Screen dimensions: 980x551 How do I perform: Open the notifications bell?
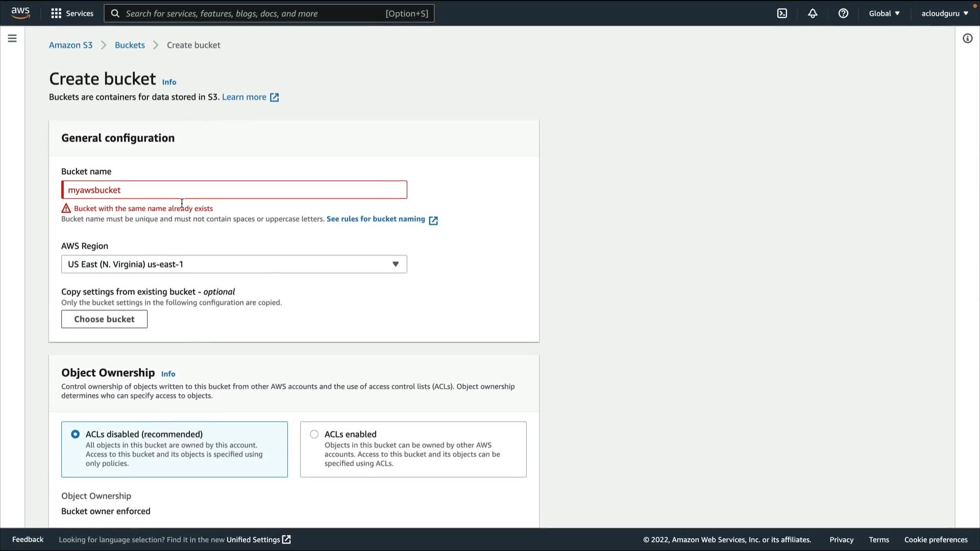click(x=813, y=13)
